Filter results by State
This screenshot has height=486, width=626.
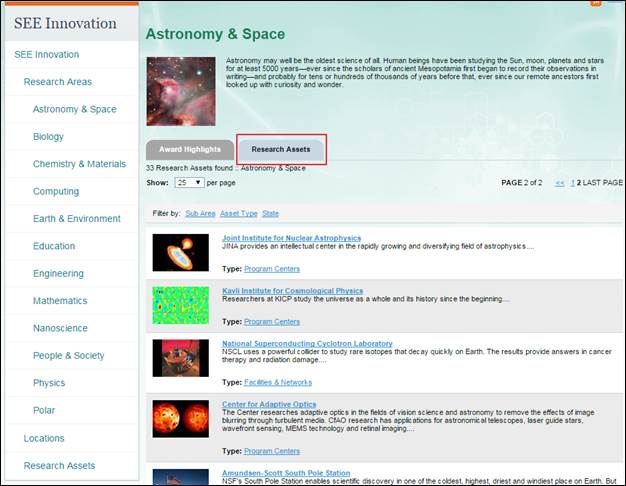pos(270,213)
